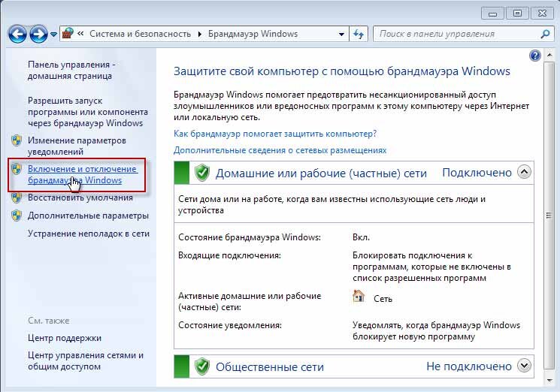Click 'Не подключено' status text
The image size is (560, 392).
(469, 366)
